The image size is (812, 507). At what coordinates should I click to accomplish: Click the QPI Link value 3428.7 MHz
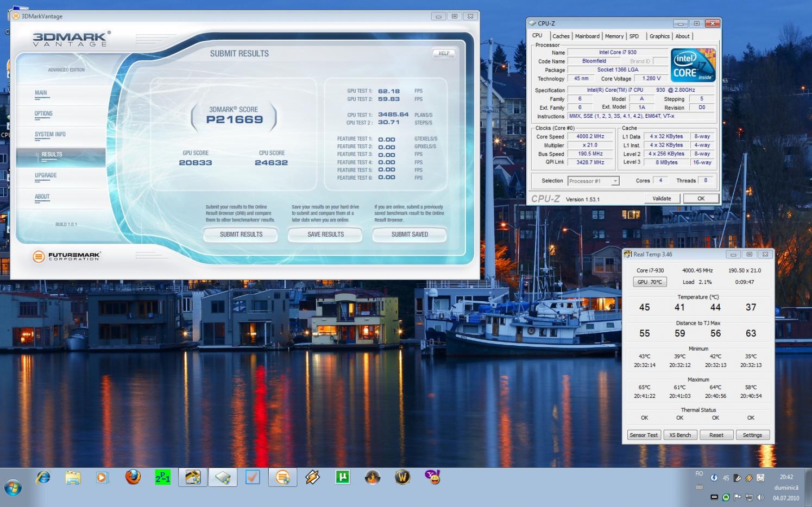tap(590, 162)
